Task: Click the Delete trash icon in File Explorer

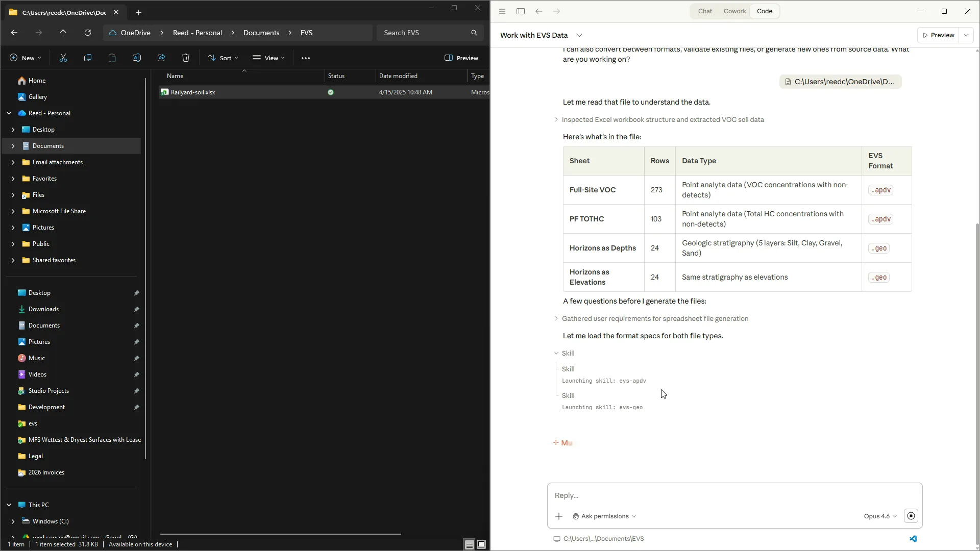Action: (186, 58)
